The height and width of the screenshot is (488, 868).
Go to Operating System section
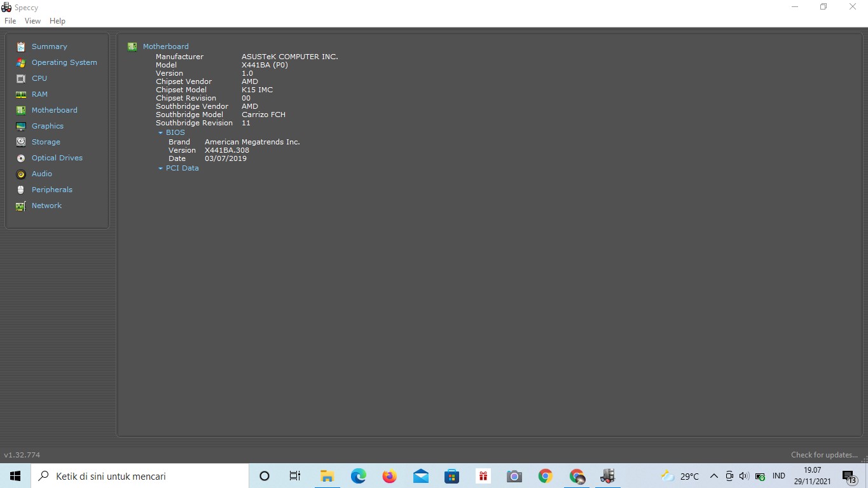[x=64, y=62]
